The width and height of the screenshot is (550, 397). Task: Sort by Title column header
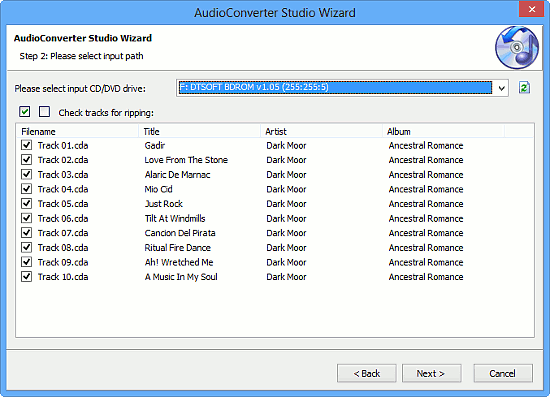pyautogui.click(x=199, y=132)
